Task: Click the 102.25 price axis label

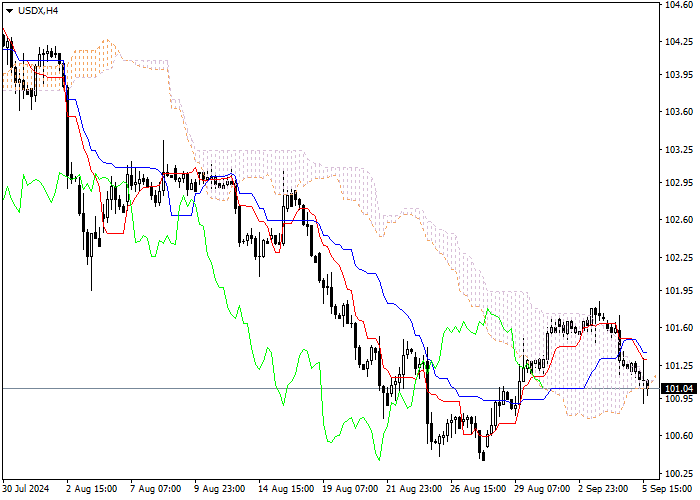Action: 679,258
